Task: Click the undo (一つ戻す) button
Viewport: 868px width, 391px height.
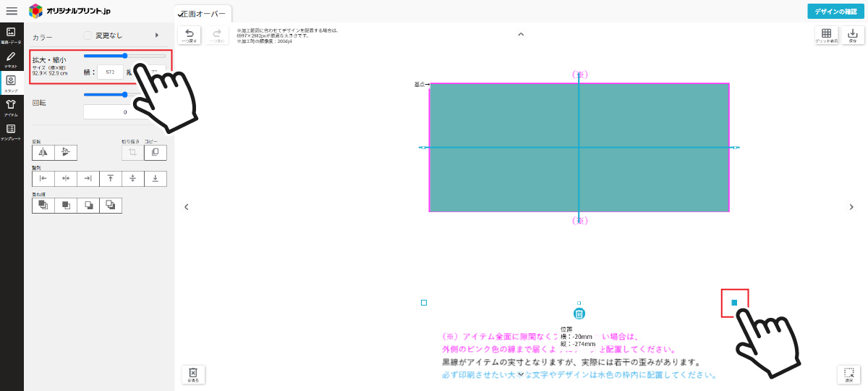Action: click(x=190, y=35)
